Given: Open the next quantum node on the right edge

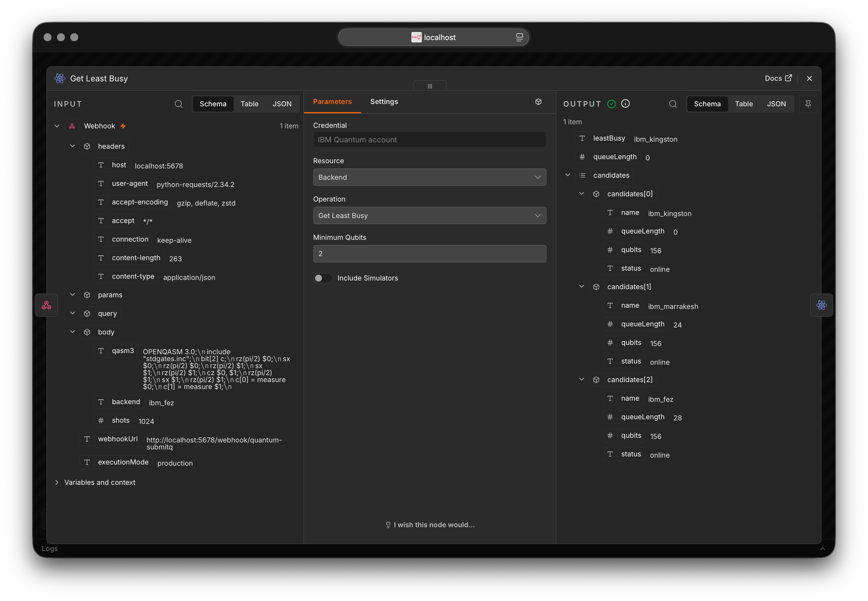Looking at the screenshot, I should point(821,305).
